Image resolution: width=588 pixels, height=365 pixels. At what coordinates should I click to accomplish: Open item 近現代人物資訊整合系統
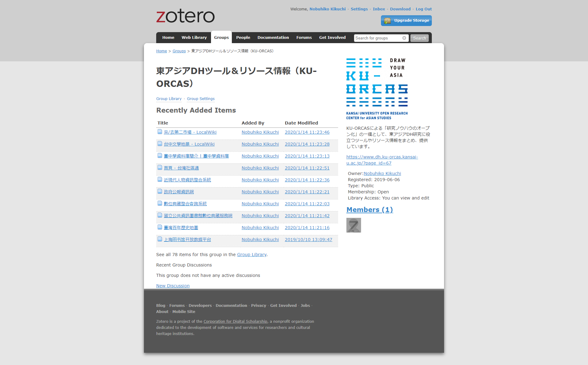click(x=187, y=180)
